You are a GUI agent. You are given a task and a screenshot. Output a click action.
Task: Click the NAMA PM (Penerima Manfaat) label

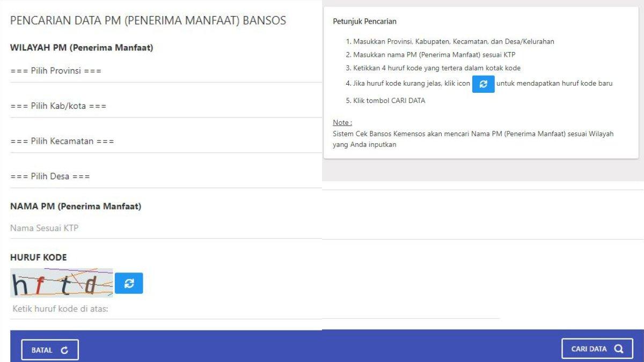coord(76,206)
